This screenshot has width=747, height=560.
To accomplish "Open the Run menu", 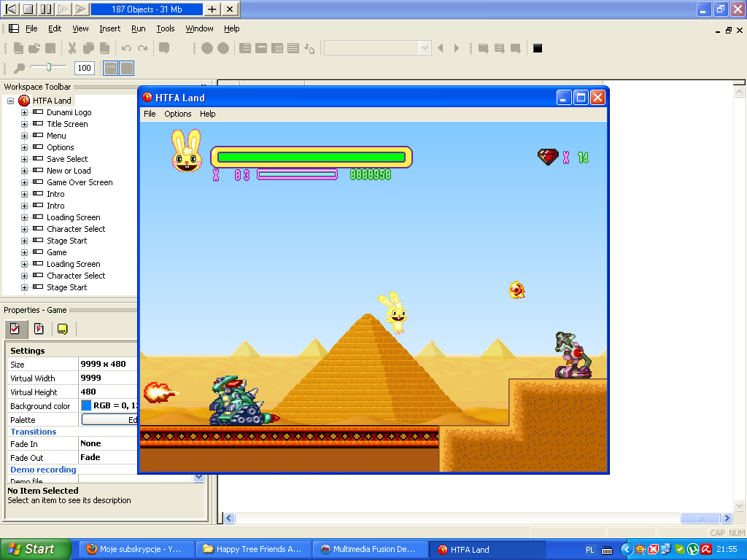I will click(138, 28).
